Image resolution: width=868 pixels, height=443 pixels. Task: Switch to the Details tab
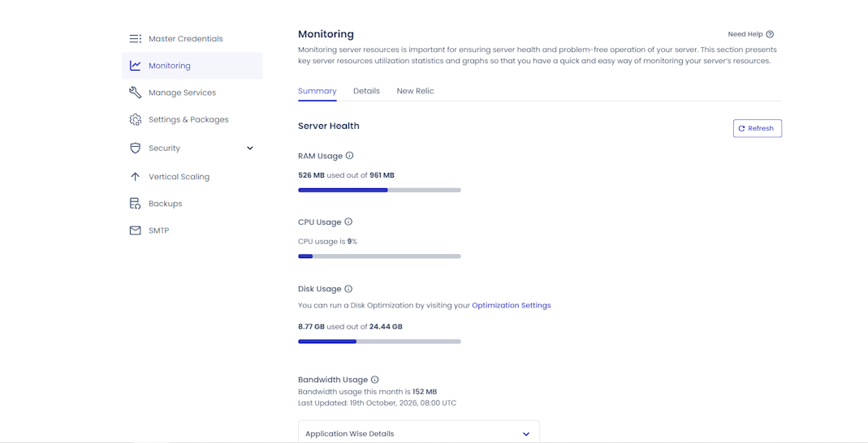366,91
